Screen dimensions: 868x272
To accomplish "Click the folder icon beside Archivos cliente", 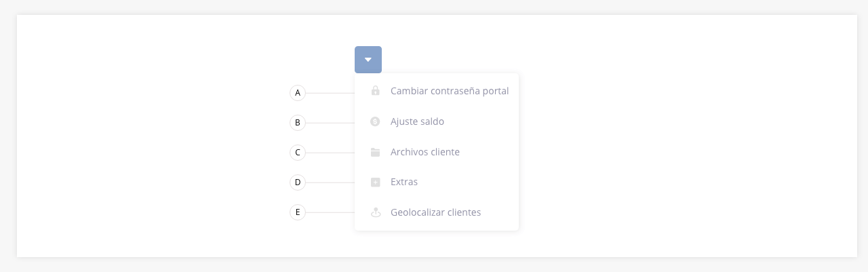I will 375,152.
